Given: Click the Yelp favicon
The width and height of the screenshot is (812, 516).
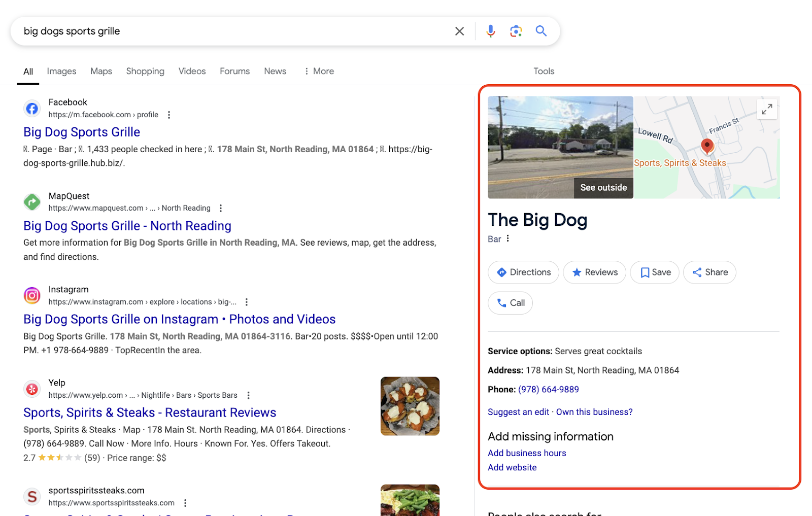Looking at the screenshot, I should point(32,389).
